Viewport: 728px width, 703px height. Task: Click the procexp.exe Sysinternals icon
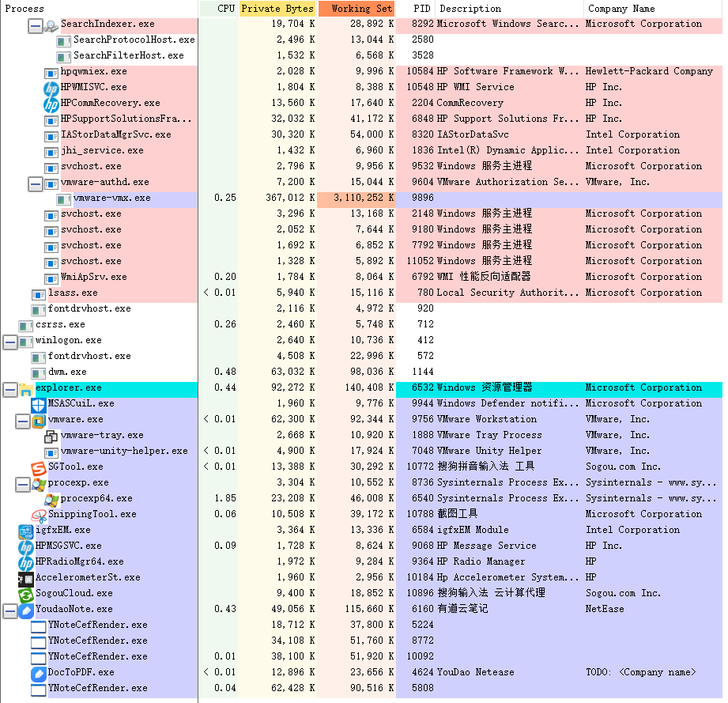(x=39, y=484)
